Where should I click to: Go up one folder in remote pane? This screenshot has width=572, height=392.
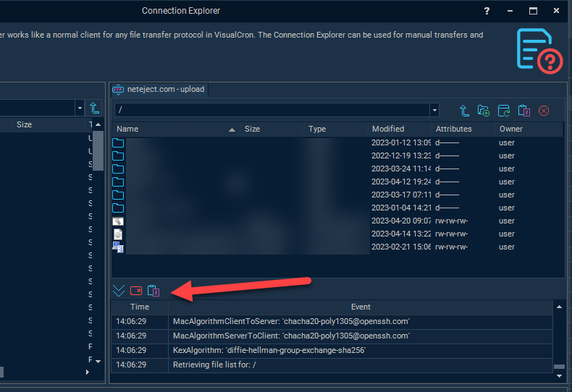click(465, 111)
